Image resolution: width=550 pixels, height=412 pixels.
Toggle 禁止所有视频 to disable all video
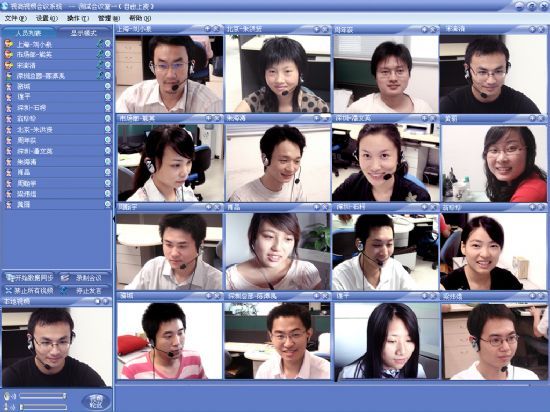pos(29,290)
